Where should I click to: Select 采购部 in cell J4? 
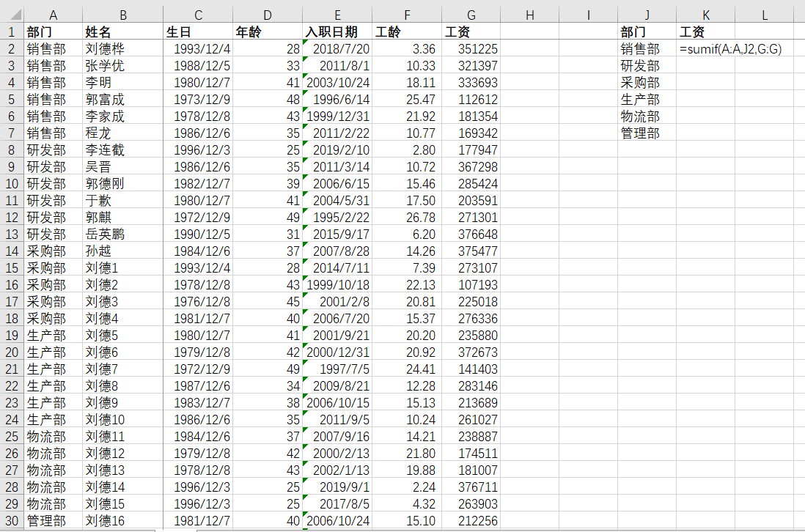[640, 83]
